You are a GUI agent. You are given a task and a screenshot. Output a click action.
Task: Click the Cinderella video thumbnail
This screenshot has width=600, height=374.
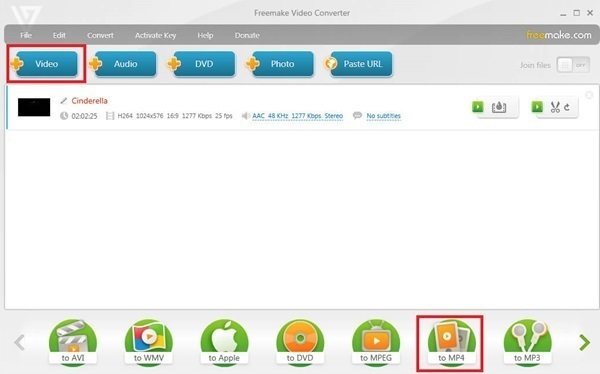[34, 107]
